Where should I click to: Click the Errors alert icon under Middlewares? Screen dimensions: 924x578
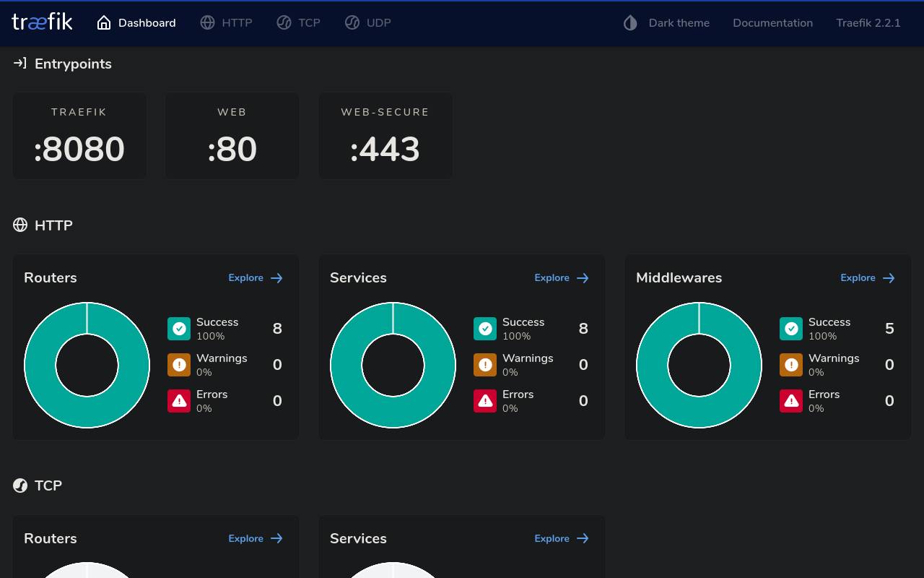tap(790, 401)
